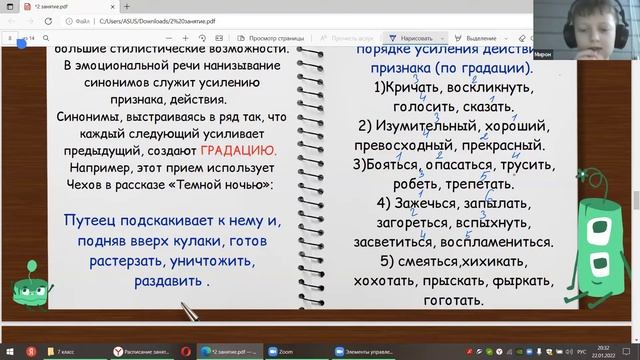This screenshot has width=640, height=360.
Task: Open PDF search tool
Action: (x=46, y=38)
